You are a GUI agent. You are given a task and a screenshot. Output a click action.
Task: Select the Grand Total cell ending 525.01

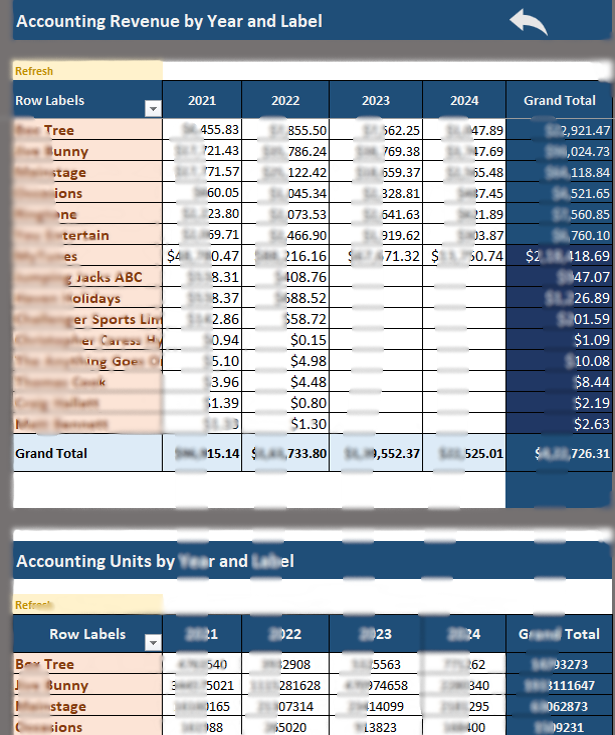pos(465,453)
